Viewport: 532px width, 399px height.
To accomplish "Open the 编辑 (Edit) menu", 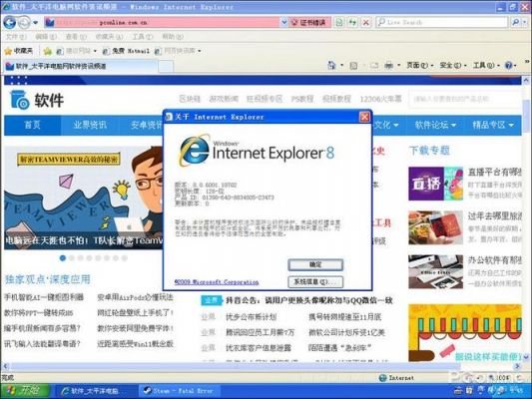I will pos(46,37).
